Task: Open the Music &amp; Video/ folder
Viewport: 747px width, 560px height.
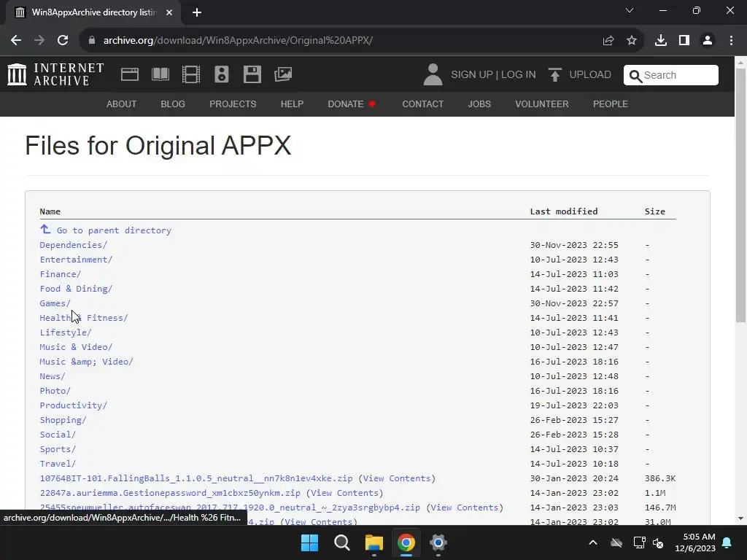Action: [86, 362]
